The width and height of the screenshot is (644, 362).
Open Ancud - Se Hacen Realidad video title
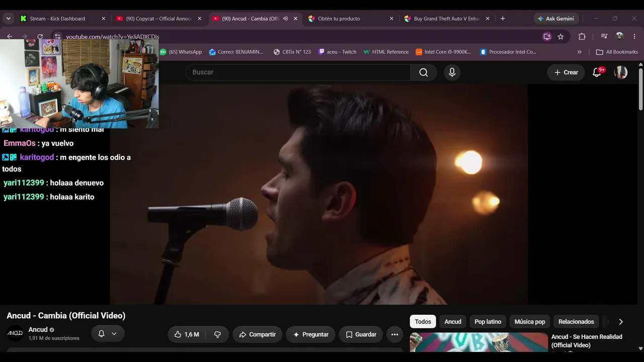pyautogui.click(x=587, y=341)
